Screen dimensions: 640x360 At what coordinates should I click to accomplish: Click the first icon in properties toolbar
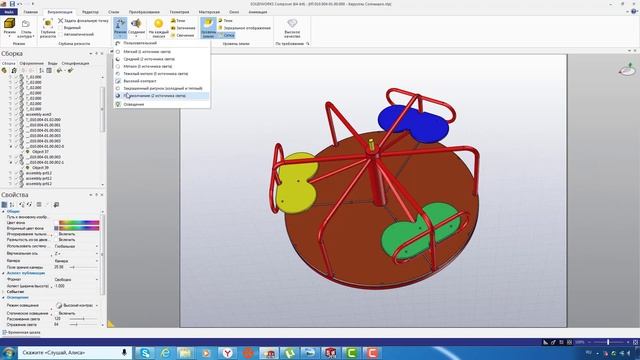click(x=4, y=204)
